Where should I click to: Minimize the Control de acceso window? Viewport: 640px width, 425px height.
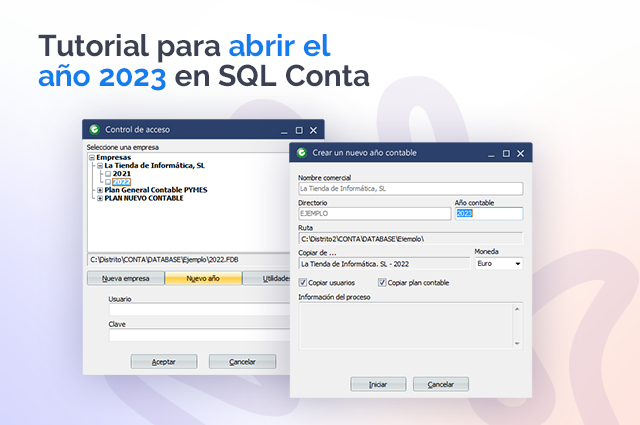pyautogui.click(x=282, y=130)
